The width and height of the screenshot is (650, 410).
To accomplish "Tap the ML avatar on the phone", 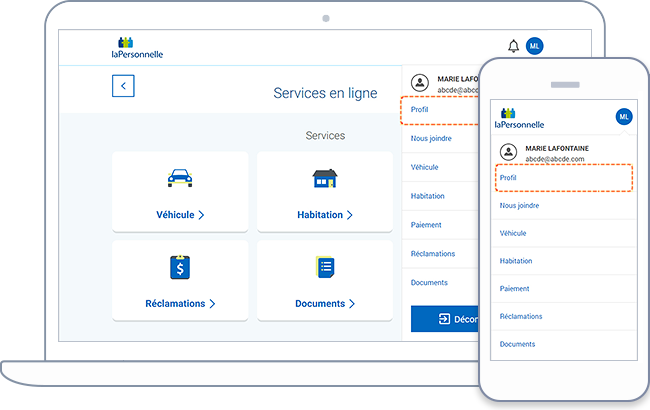I will coord(624,117).
